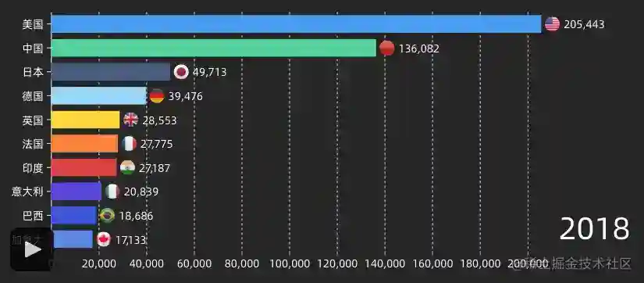The width and height of the screenshot is (644, 283).
Task: Click the 80,000 x-axis tick label
Action: [x=242, y=263]
